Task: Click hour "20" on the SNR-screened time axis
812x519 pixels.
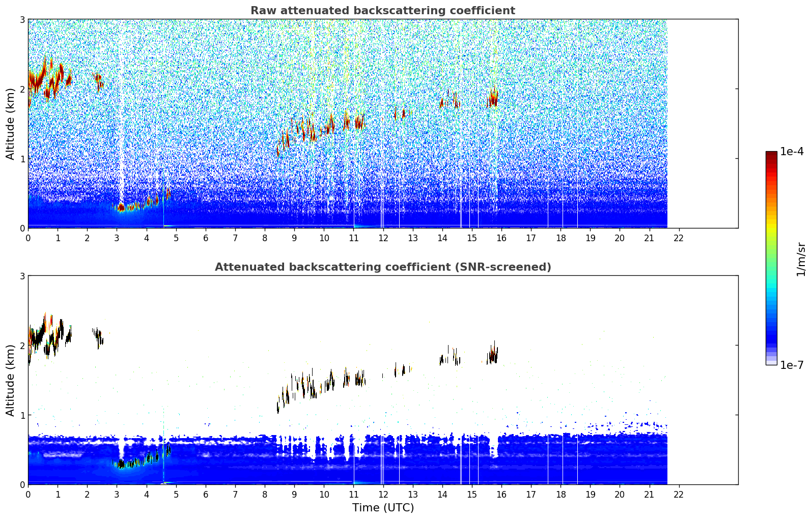Action: (620, 494)
